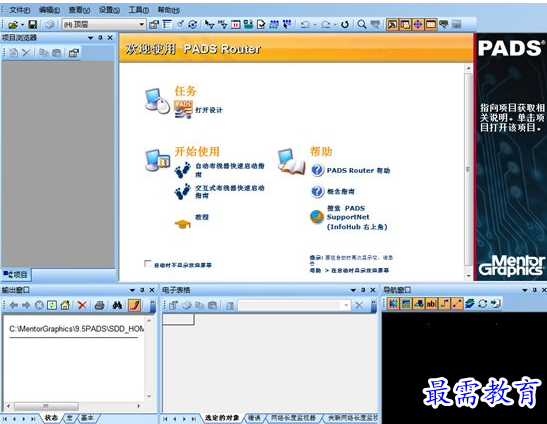Screen dimensions: 547x424
Task: Click the redo arrow icon
Action: [325, 24]
